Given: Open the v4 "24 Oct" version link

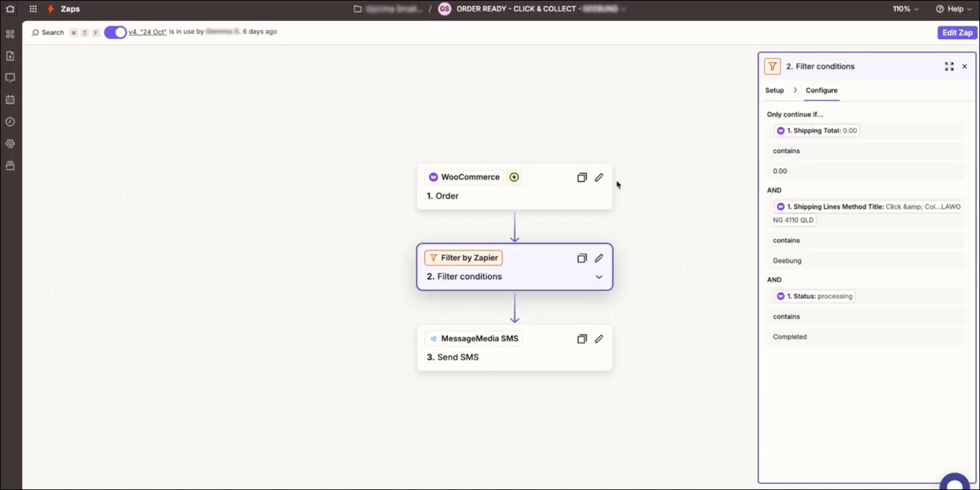Looking at the screenshot, I should click(x=147, y=32).
